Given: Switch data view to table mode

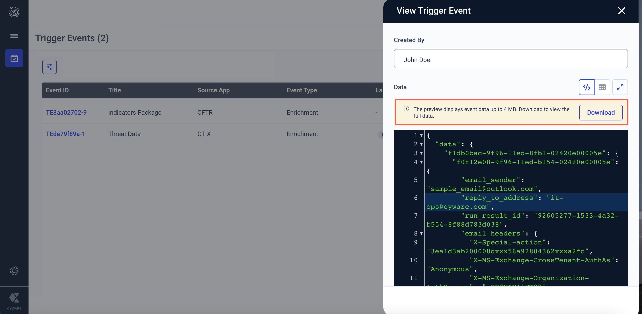Looking at the screenshot, I should click(602, 87).
